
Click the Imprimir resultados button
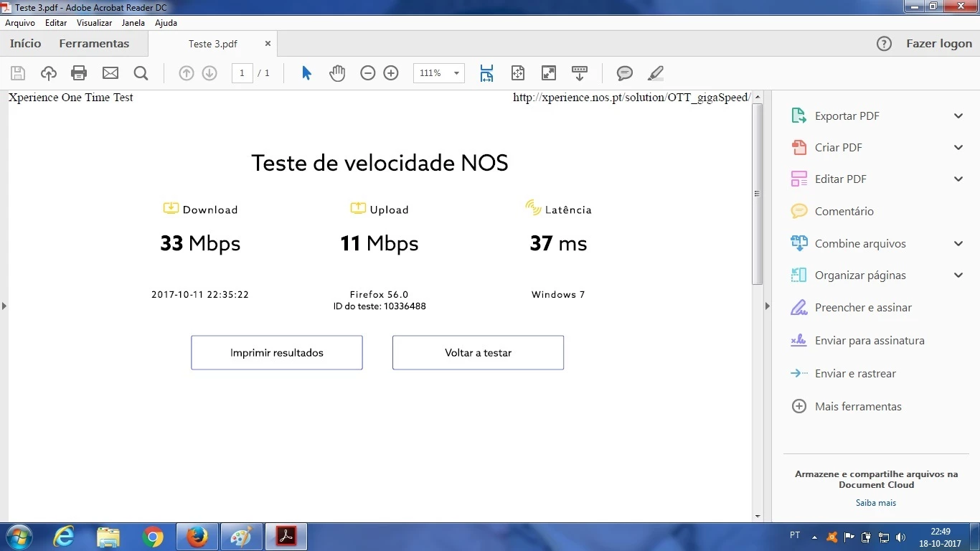277,353
